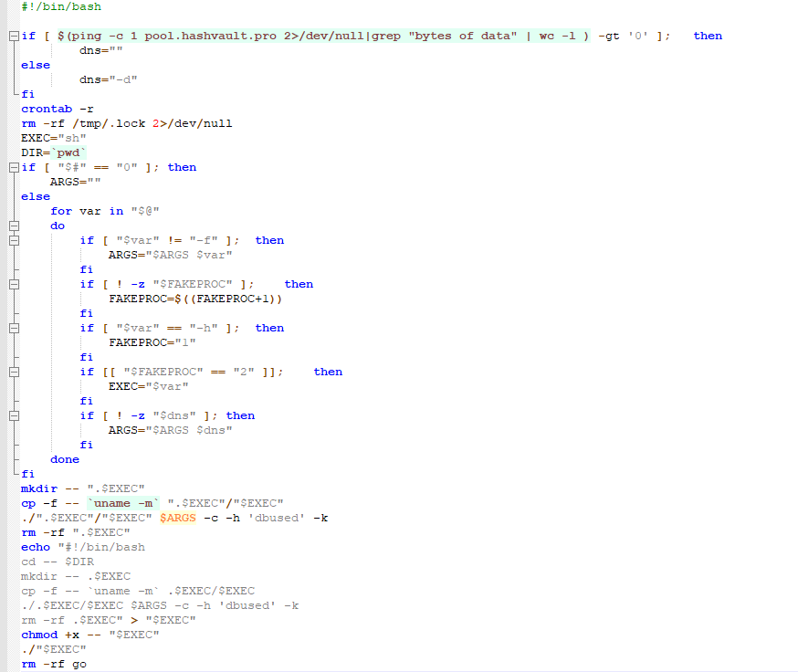The width and height of the screenshot is (798, 672).
Task: Collapse fold at if "$var" != "-f" line
Action: tap(15, 241)
